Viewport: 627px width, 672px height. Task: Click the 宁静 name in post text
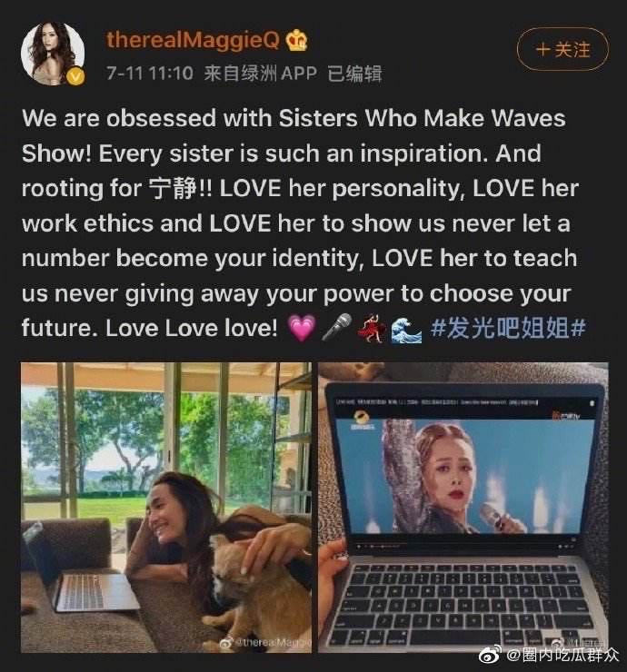tap(173, 188)
